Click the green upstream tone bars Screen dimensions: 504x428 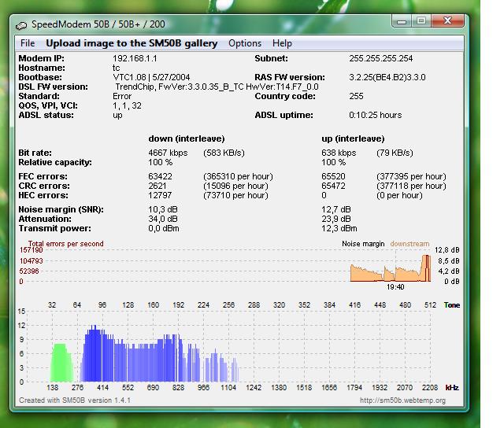[x=61, y=363]
